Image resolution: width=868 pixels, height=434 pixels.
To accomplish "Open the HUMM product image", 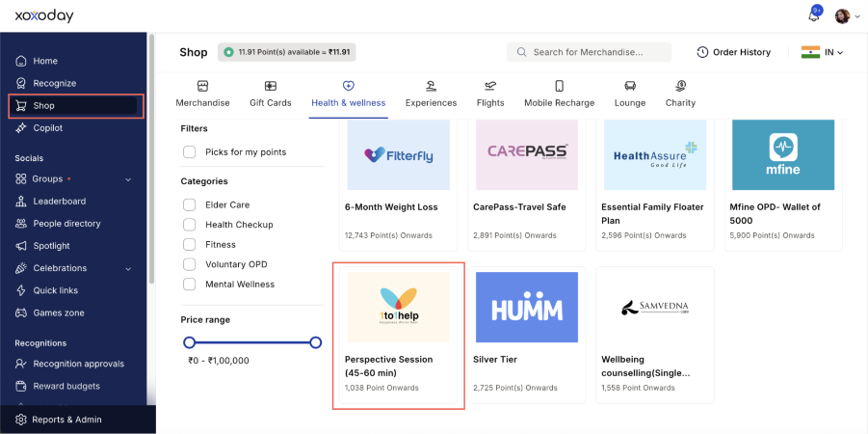I will (526, 307).
